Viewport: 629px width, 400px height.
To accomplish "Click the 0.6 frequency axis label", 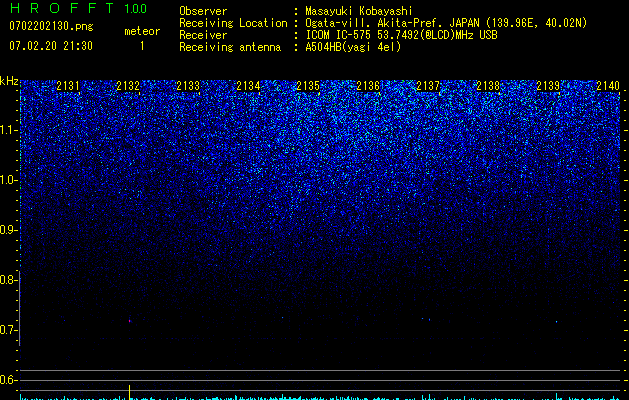I will [8, 380].
